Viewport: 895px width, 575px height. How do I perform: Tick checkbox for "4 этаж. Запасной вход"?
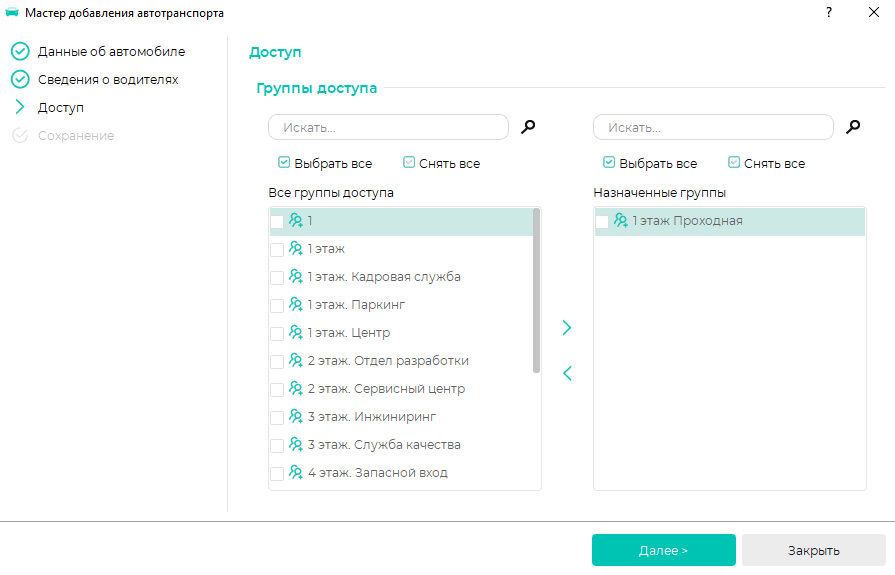[x=277, y=473]
